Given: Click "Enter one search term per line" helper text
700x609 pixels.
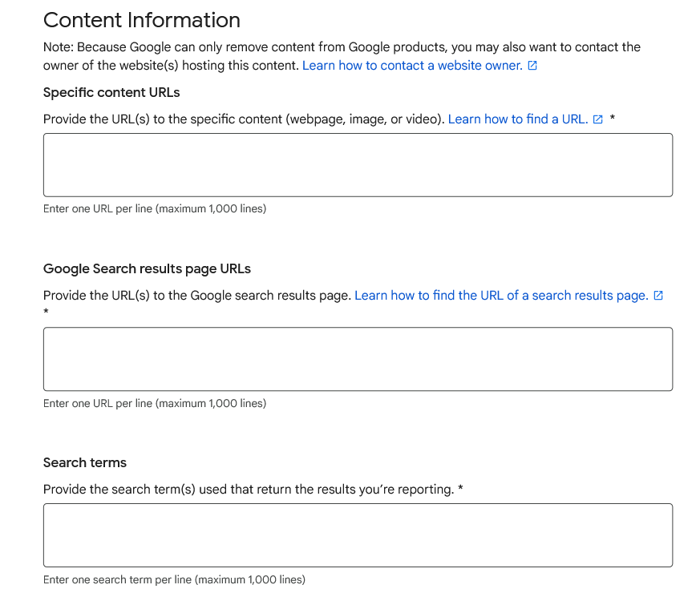Looking at the screenshot, I should click(175, 579).
